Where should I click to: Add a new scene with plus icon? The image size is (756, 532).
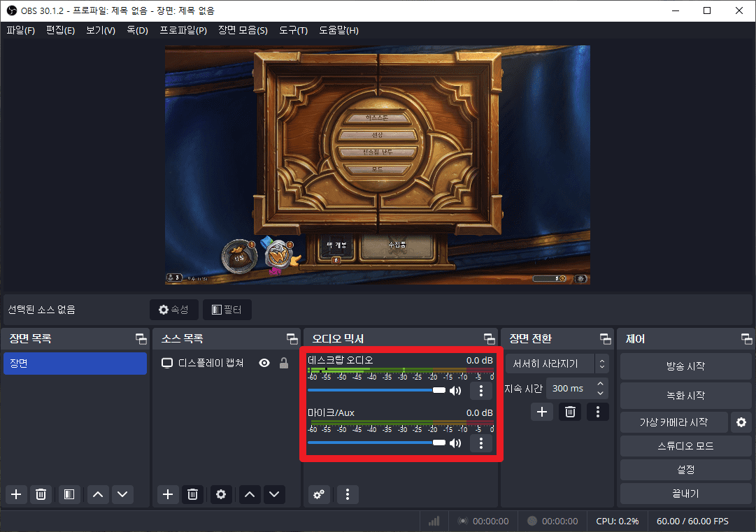point(16,494)
